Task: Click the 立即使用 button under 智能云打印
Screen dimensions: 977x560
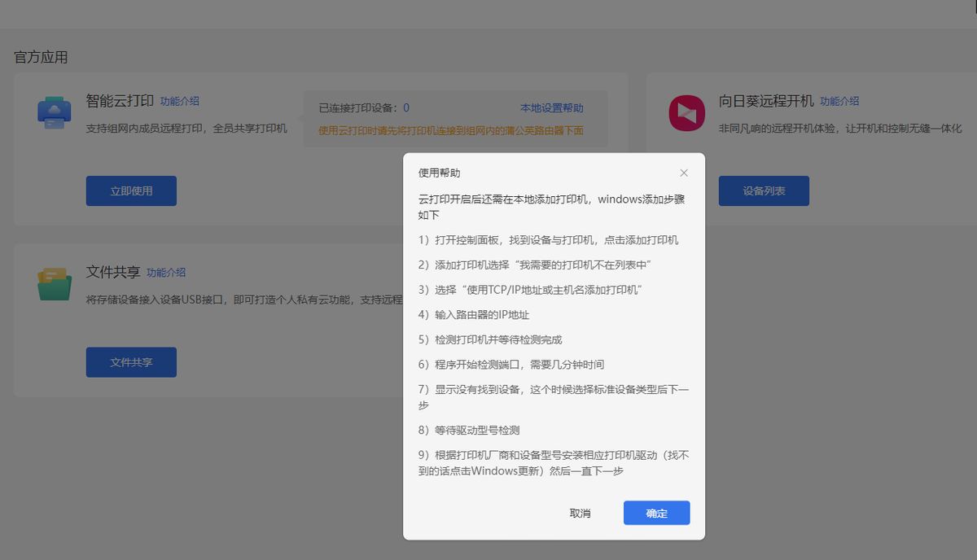Action: coord(131,190)
